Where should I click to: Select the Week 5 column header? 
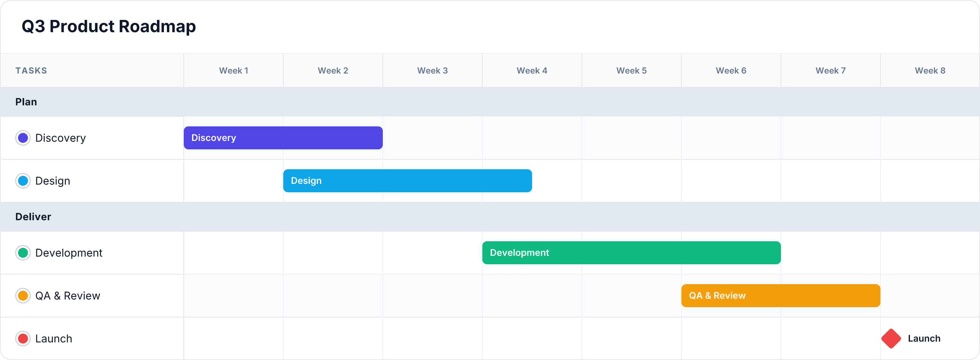point(632,70)
